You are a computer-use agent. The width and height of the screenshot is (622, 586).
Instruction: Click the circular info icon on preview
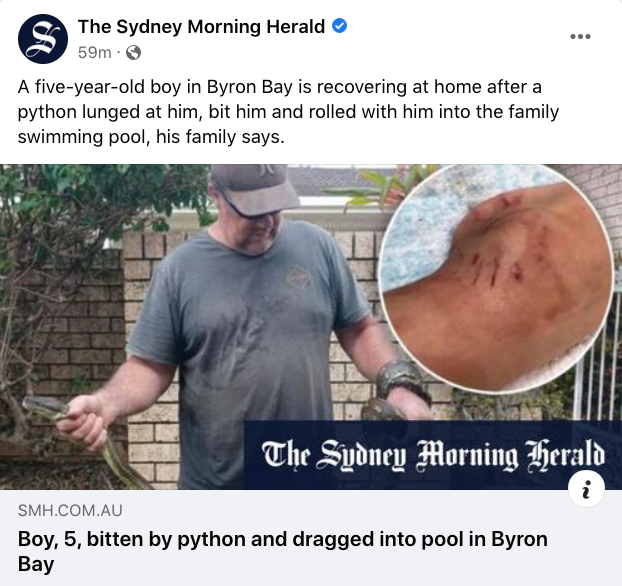(x=586, y=488)
